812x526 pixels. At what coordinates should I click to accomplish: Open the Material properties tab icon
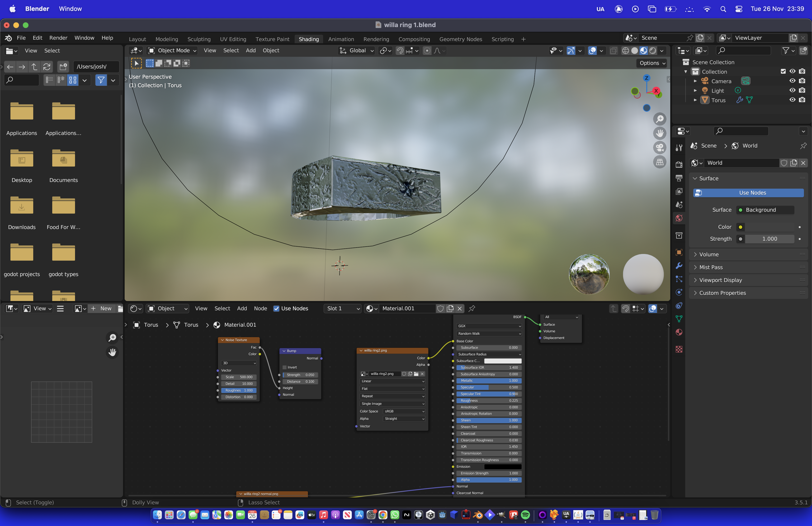point(679,332)
